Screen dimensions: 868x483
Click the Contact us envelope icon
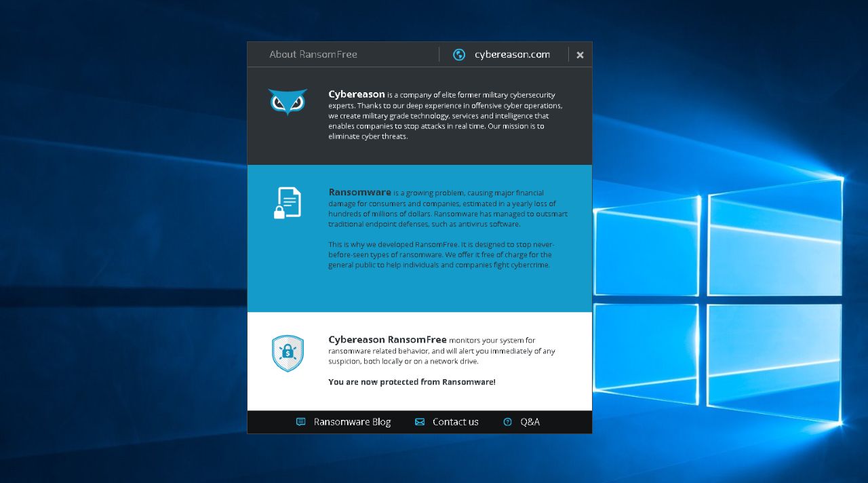pos(420,422)
